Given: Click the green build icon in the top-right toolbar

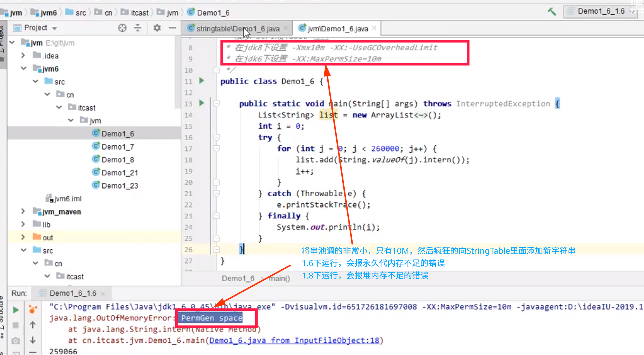Looking at the screenshot, I should point(552,12).
